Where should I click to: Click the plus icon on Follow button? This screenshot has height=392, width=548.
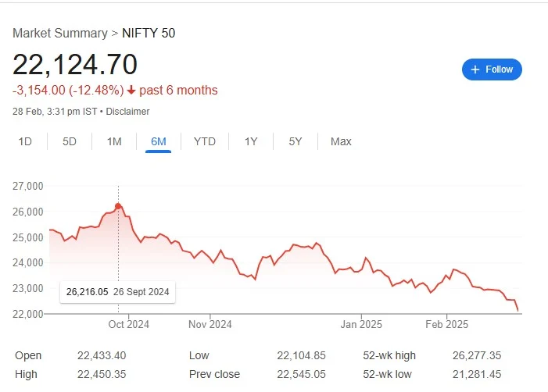(x=475, y=69)
